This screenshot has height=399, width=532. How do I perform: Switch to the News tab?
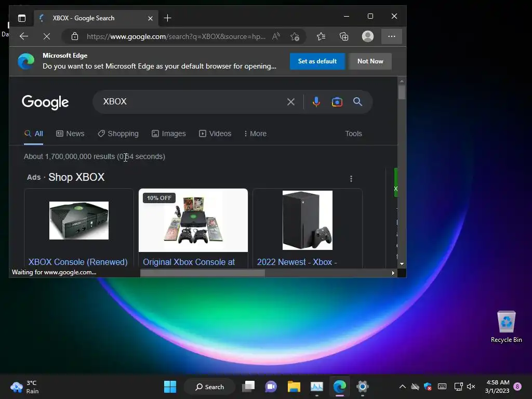pyautogui.click(x=70, y=134)
